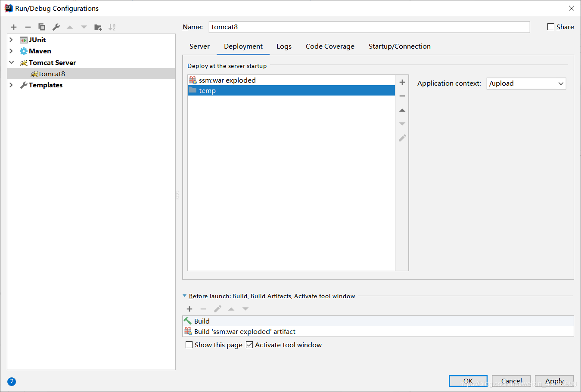
Task: Move configuration up in left toolbar
Action: 70,27
